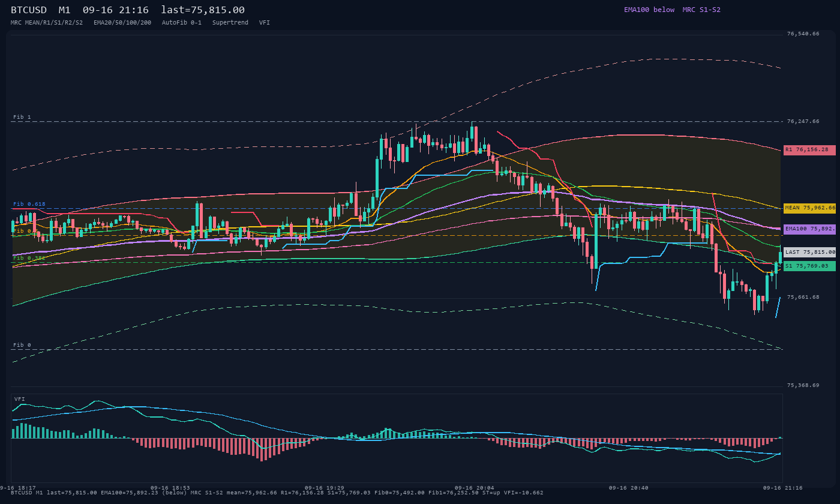
Task: Click the 09-16 20:04 time axis label
Action: click(x=475, y=488)
